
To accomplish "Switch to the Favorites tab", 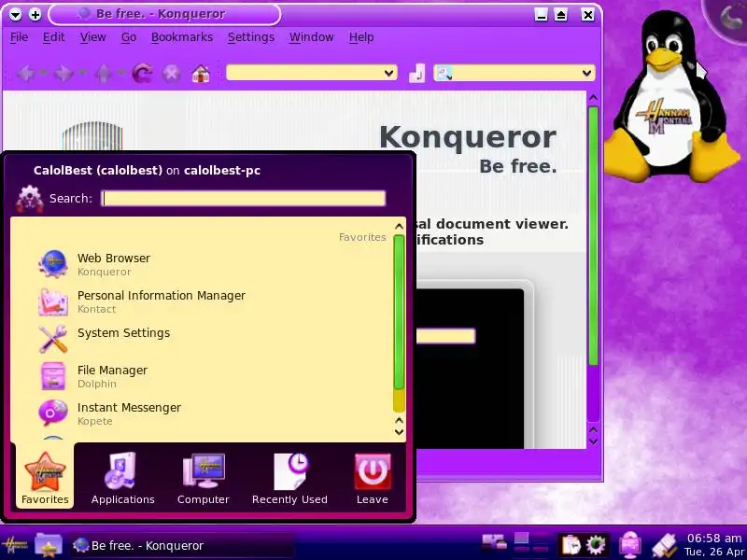I will [x=45, y=478].
